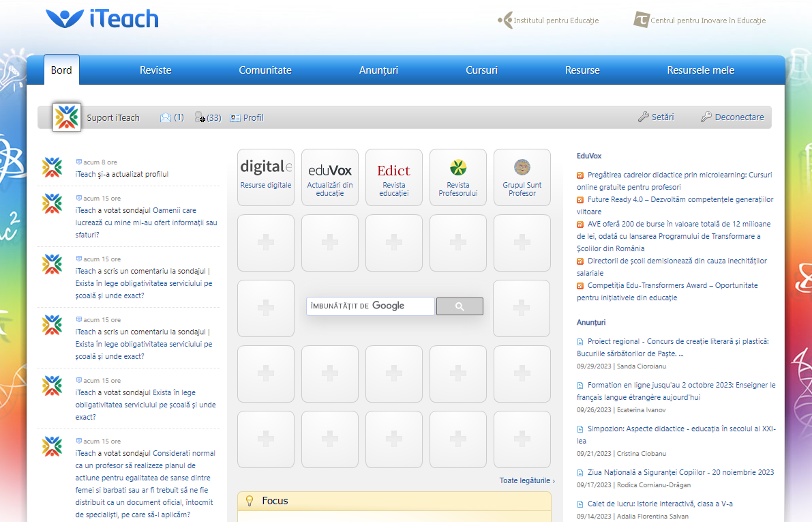The width and height of the screenshot is (812, 522).
Task: Open the Grupul Sunt Profesor tile
Action: tap(522, 177)
